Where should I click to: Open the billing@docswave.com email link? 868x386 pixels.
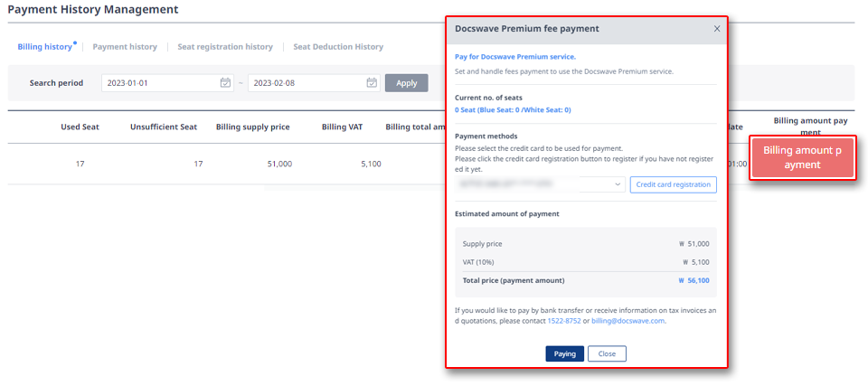(x=627, y=321)
